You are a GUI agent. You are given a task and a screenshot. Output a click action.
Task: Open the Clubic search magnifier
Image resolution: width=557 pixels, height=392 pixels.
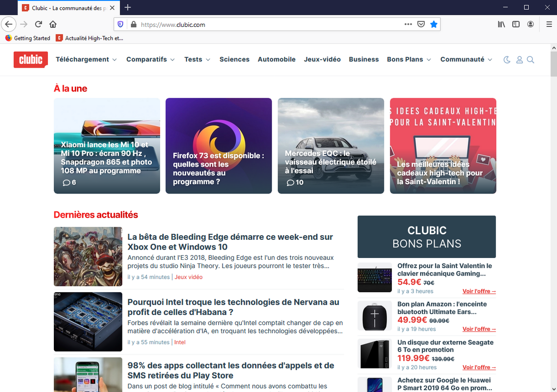(531, 59)
